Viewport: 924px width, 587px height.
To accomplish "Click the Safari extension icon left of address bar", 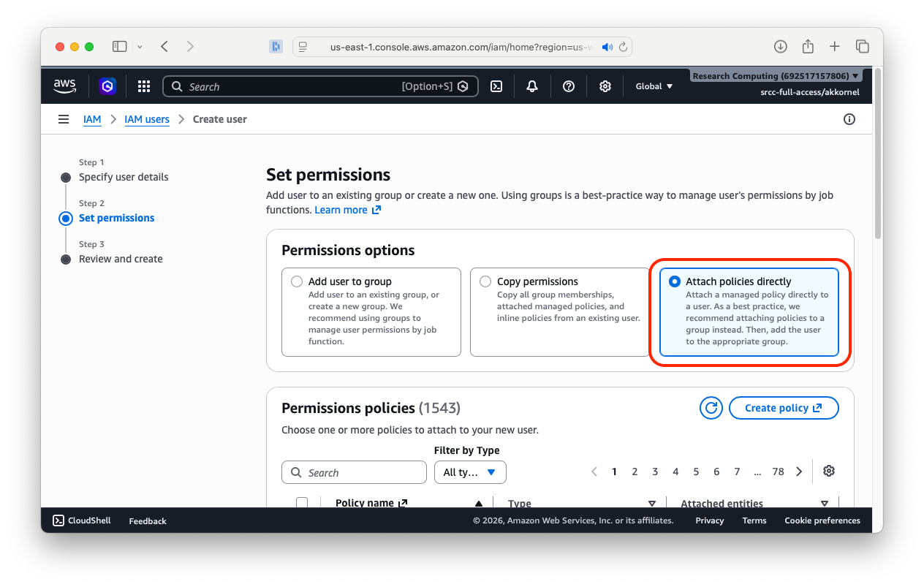I will [x=276, y=47].
